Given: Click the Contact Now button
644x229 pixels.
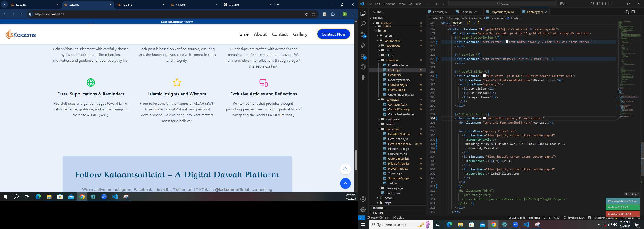Looking at the screenshot, I should (x=333, y=34).
